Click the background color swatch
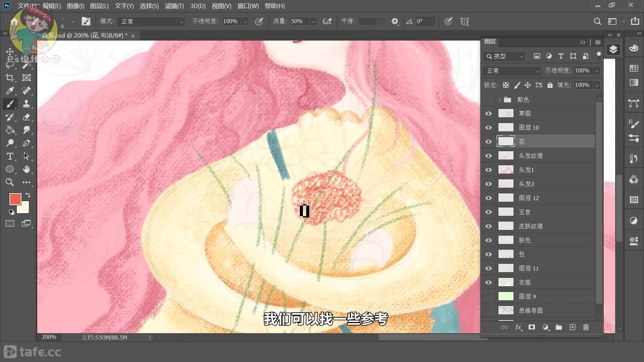The image size is (644, 362). pos(24,209)
